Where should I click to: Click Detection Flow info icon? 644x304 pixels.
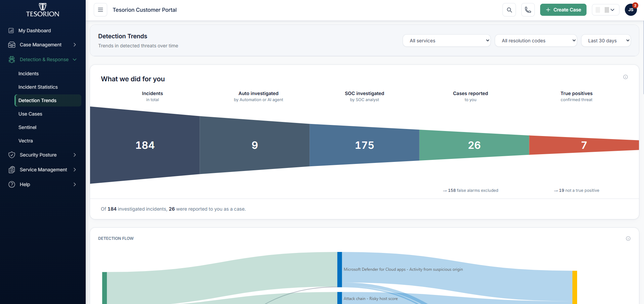(x=628, y=238)
